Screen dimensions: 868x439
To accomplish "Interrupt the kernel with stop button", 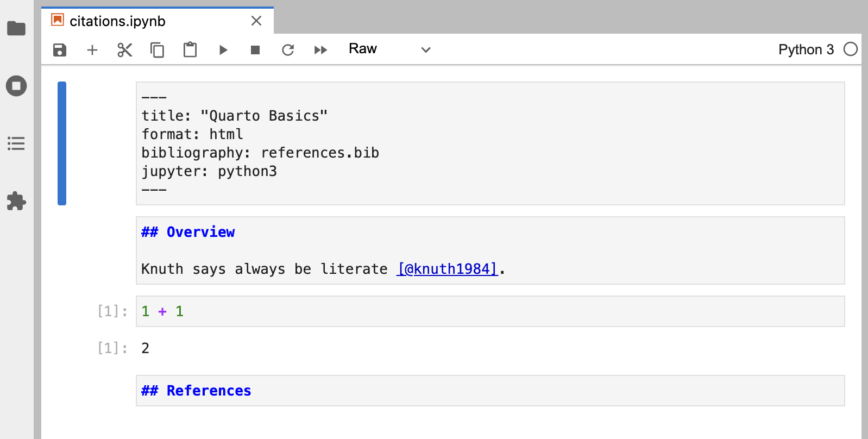I will tap(255, 50).
